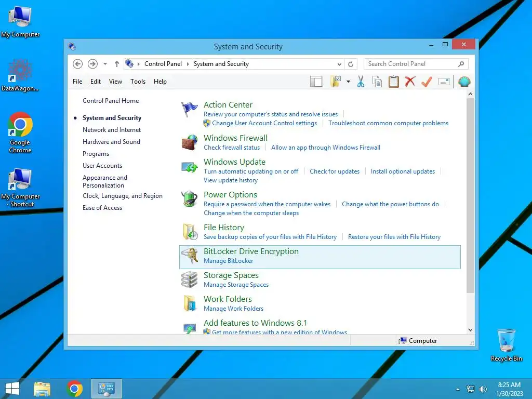Viewport: 532px width, 399px height.
Task: Click chevron before Control Panel in address bar
Action: click(x=138, y=64)
